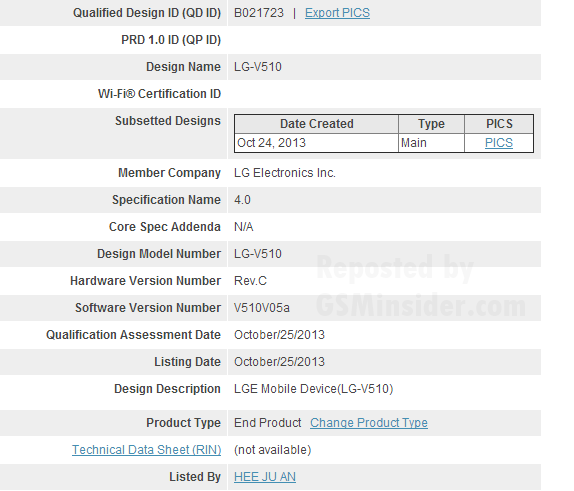Image resolution: width=574 pixels, height=491 pixels.
Task: Click the hardware version Rev.C value
Action: (250, 281)
